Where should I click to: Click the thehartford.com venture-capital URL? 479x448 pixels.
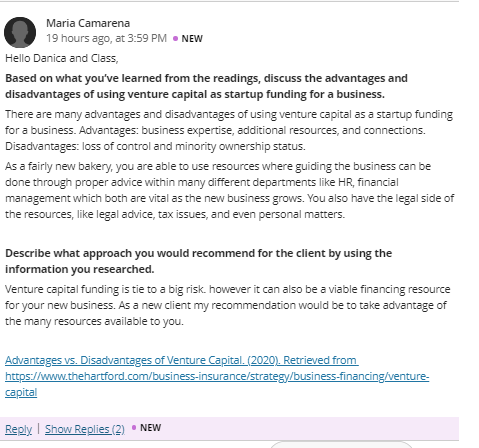(217, 376)
